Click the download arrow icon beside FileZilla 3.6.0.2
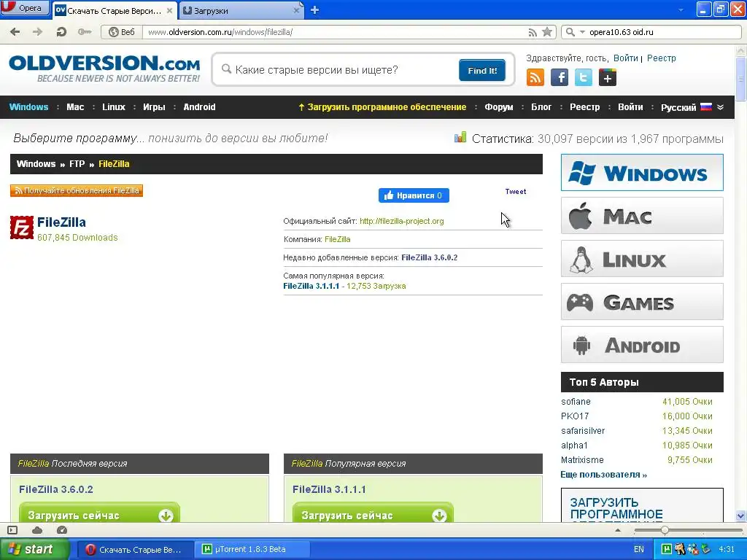This screenshot has height=560, width=747. click(x=166, y=516)
